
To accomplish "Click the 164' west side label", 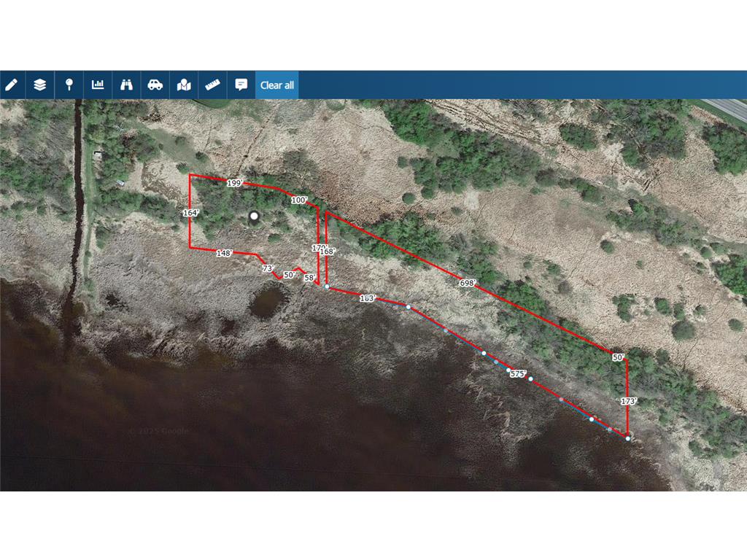I will point(190,213).
